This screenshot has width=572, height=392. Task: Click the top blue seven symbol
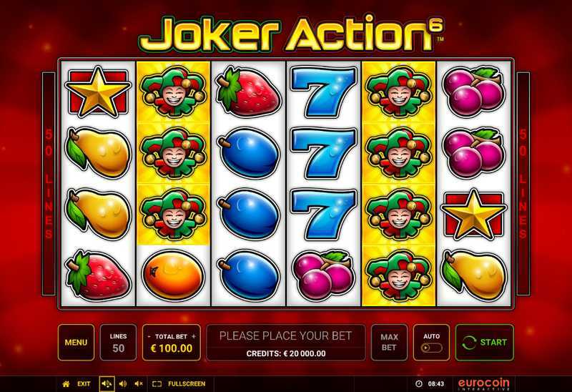pyautogui.click(x=324, y=92)
